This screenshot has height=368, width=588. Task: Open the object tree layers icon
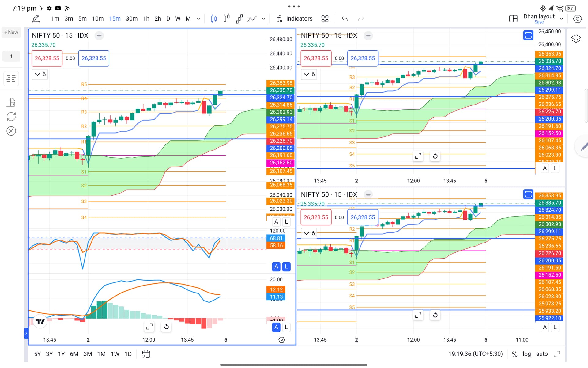click(576, 39)
